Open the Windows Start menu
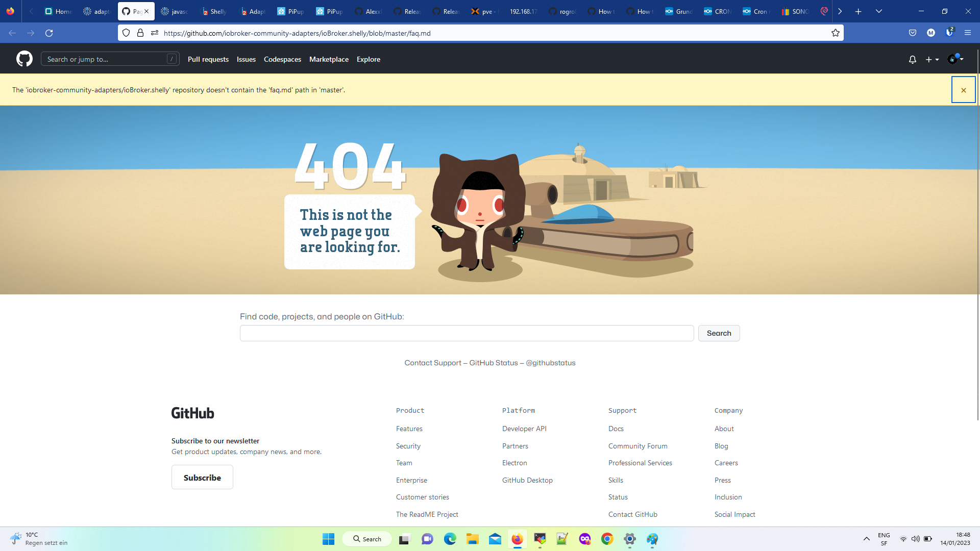This screenshot has width=980, height=551. pos(328,539)
